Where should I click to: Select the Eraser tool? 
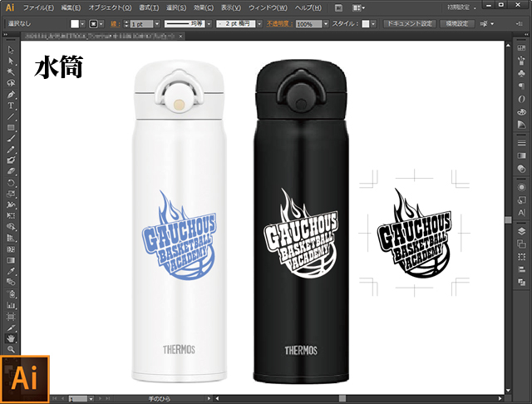(x=11, y=171)
